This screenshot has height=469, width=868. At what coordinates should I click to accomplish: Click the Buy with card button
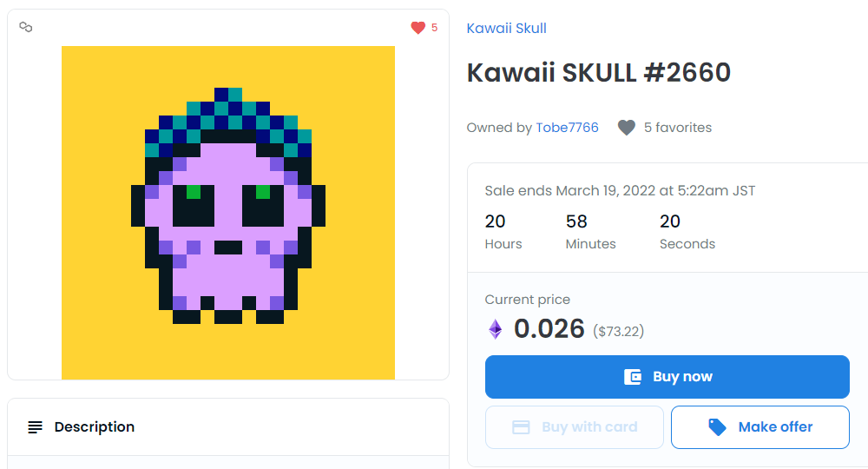[575, 427]
